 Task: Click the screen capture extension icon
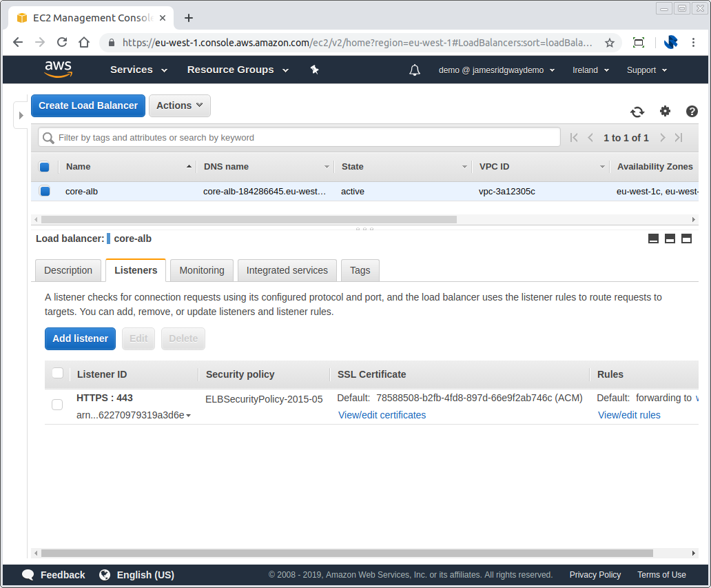pyautogui.click(x=639, y=43)
